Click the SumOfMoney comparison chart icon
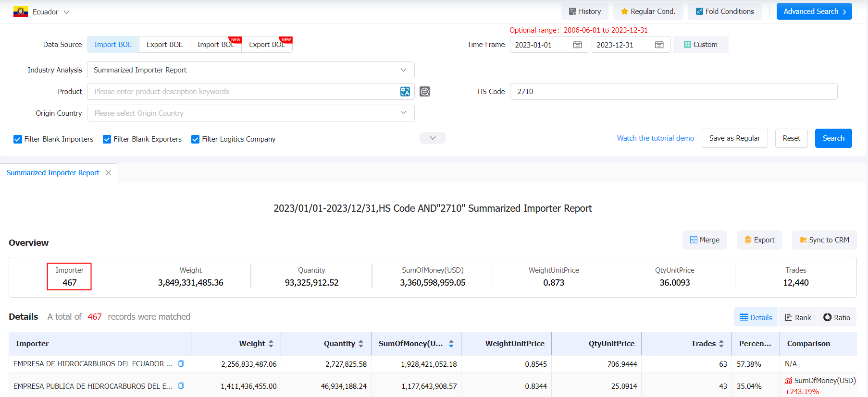 tap(788, 381)
